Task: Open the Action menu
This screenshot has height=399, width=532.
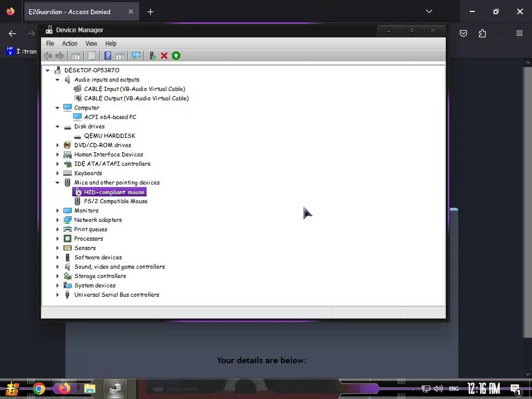Action: [70, 44]
